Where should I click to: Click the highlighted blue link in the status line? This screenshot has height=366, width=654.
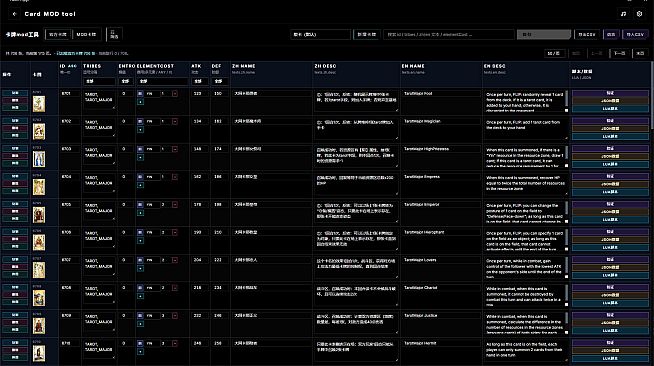pyautogui.click(x=76, y=53)
